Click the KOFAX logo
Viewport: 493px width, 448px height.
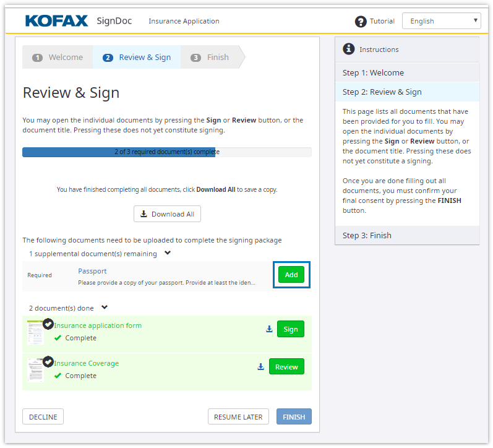[57, 21]
